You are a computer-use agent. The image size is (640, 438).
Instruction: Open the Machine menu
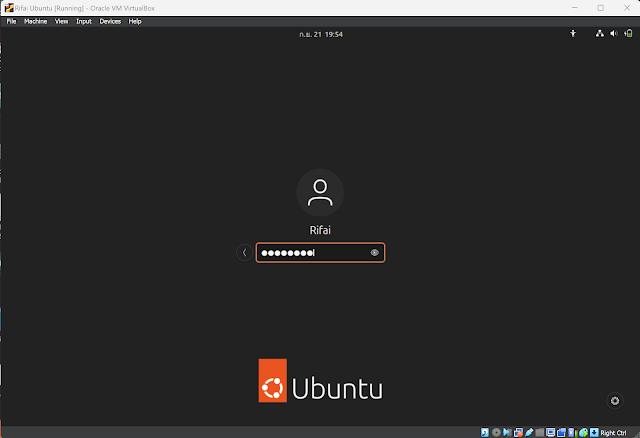point(36,21)
